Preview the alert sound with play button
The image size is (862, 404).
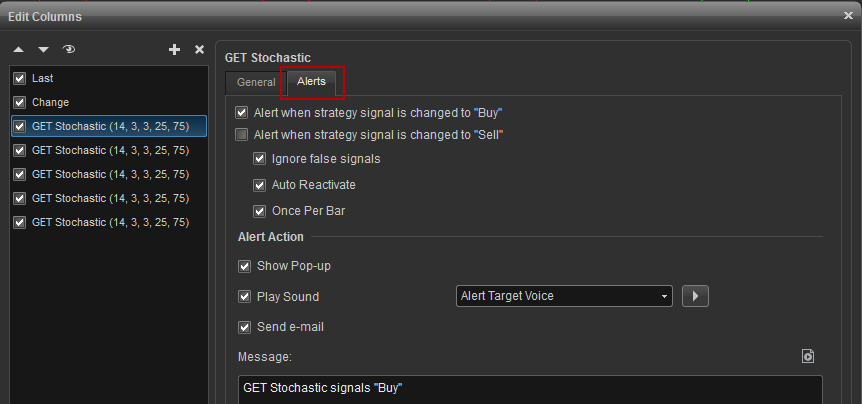pyautogui.click(x=695, y=296)
